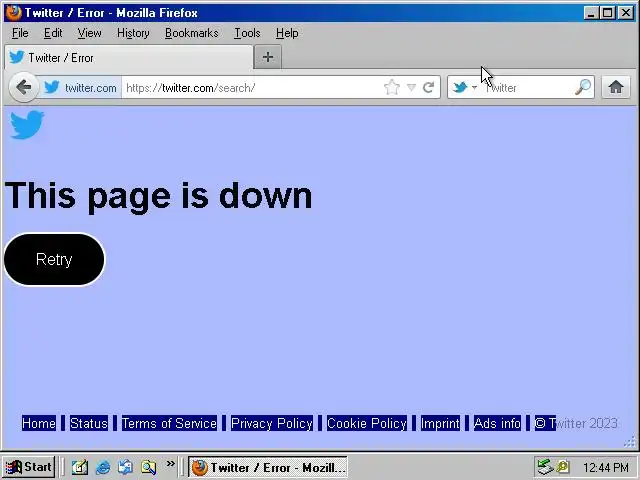Click the network system tray icon
This screenshot has height=480, width=640.
click(545, 467)
